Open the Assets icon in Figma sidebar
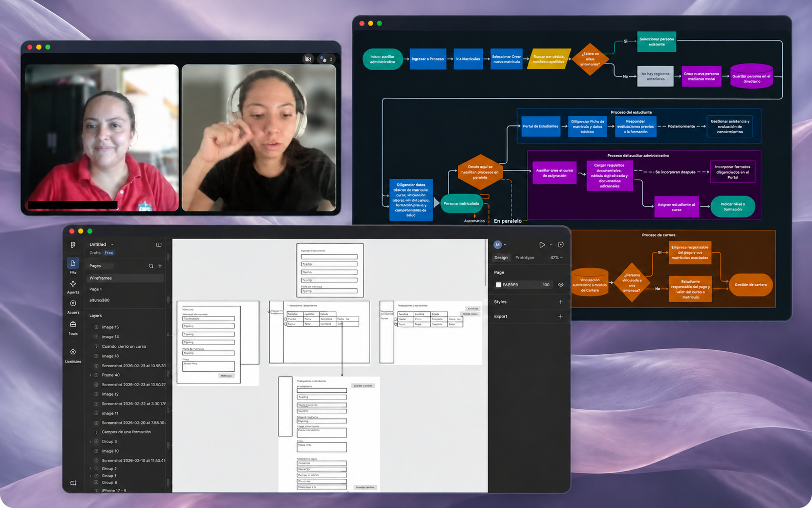Viewport: 812px width, 508px height. point(73,303)
